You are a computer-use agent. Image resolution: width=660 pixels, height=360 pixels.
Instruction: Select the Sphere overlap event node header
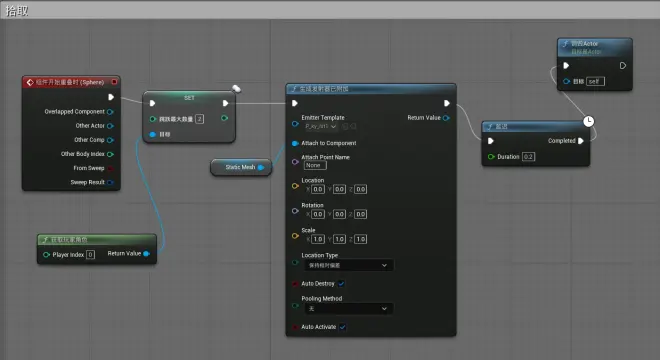pos(71,82)
